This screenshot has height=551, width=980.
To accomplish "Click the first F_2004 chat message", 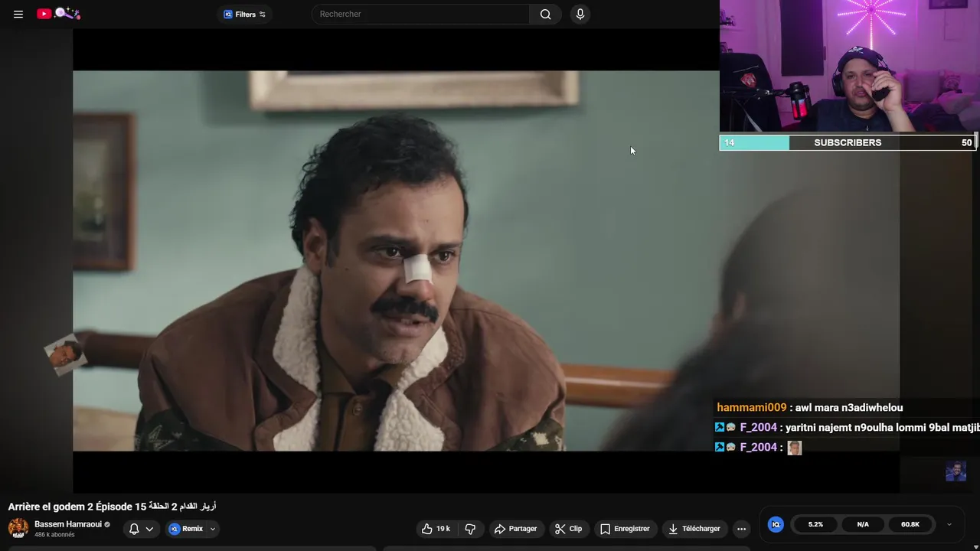I will 848,428.
